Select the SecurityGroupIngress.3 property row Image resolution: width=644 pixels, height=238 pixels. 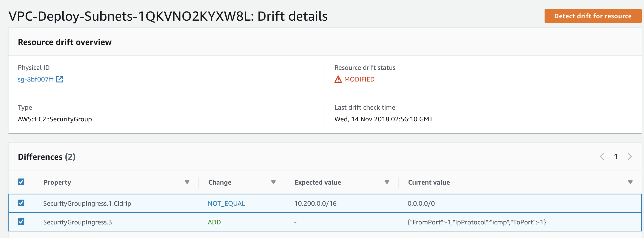[x=77, y=222]
